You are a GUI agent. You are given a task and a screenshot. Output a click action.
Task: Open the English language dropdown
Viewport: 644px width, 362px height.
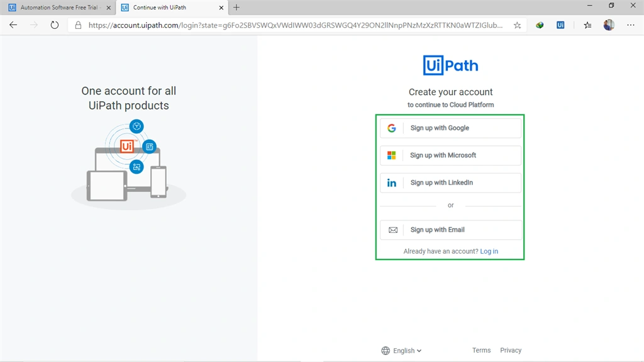pos(407,351)
